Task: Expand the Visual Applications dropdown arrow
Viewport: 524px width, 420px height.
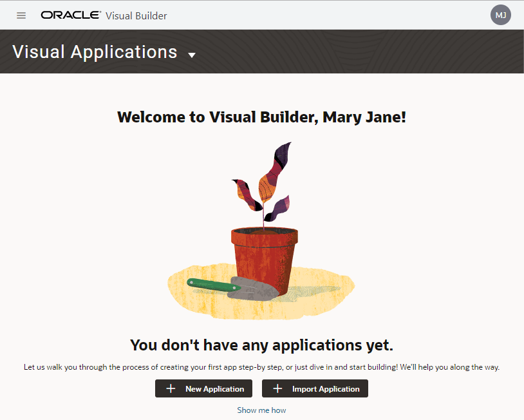Action: tap(192, 55)
